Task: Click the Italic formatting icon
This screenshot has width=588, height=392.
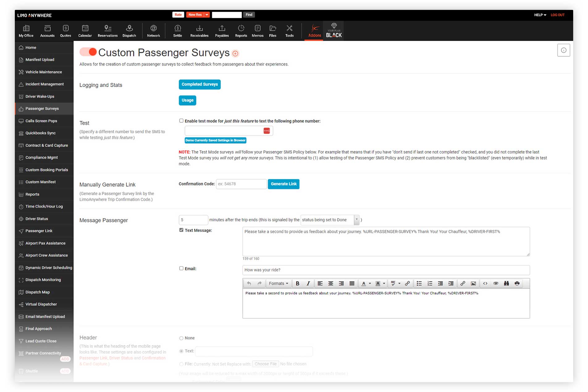Action: pyautogui.click(x=308, y=283)
